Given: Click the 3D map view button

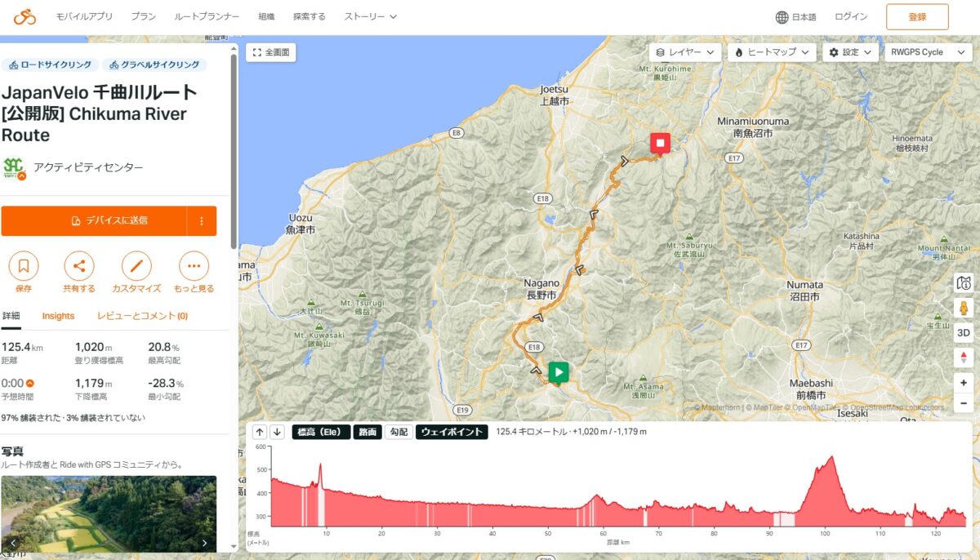Looking at the screenshot, I should click(x=964, y=332).
